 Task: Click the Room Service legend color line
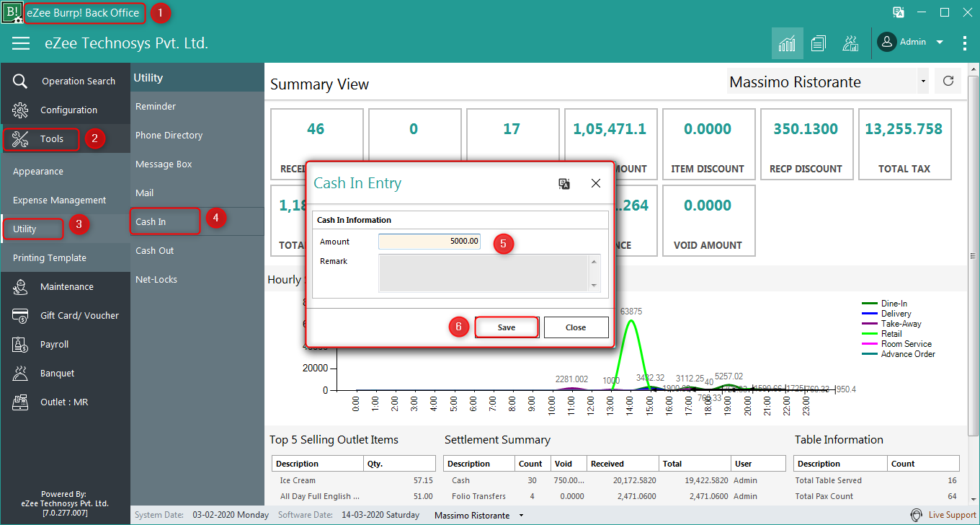[870, 344]
